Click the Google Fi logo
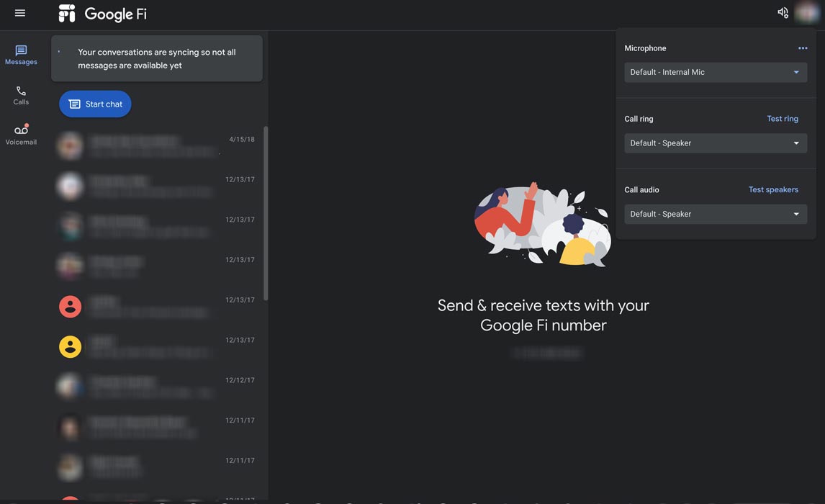 (x=103, y=14)
